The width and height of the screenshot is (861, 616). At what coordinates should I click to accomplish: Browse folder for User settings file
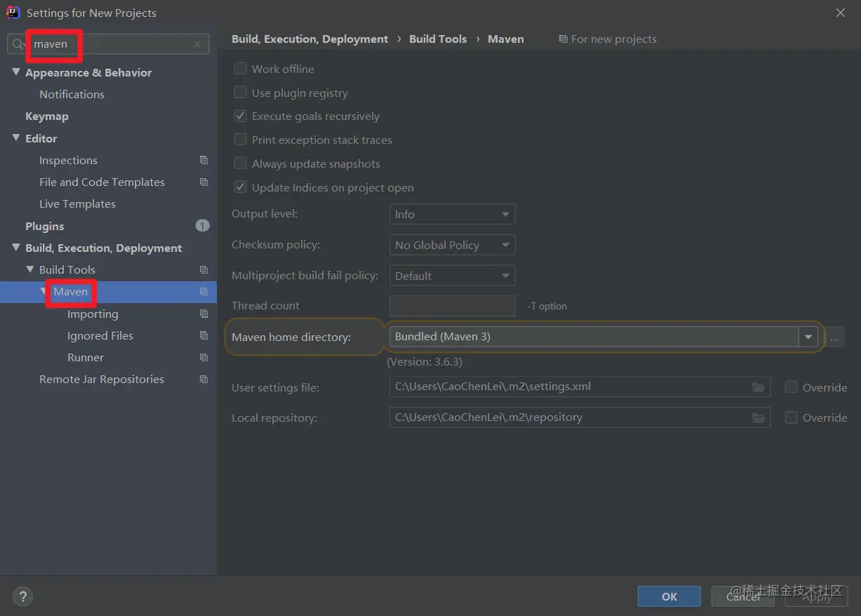coord(759,387)
